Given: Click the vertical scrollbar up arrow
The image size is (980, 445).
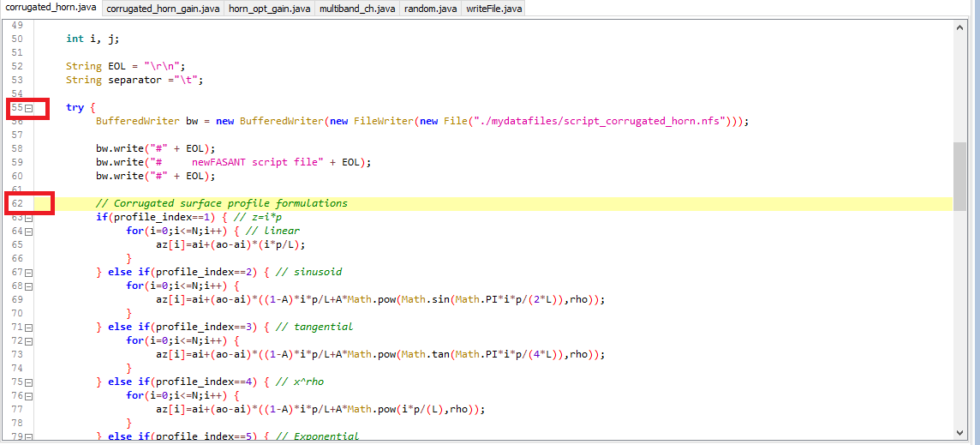Looking at the screenshot, I should click(x=959, y=27).
